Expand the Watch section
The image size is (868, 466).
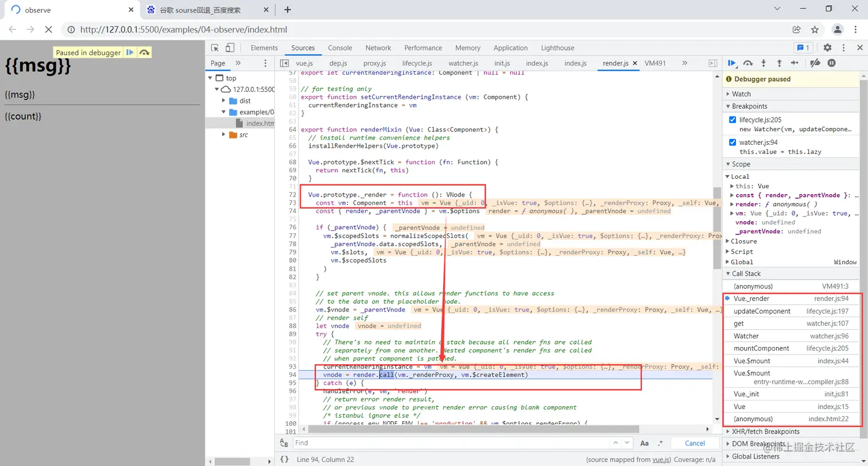coord(791,94)
